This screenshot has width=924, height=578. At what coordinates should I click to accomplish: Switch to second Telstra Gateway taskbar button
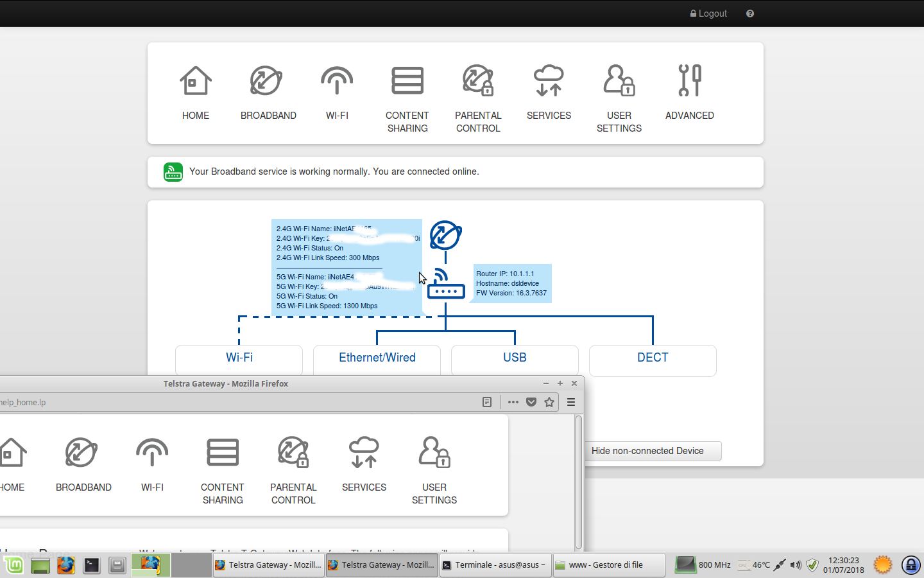click(382, 565)
